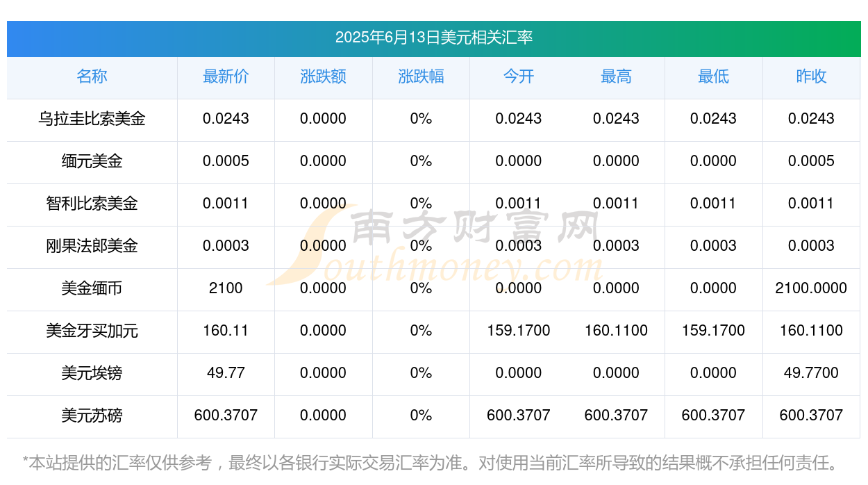Click 今开 value in 乌拉圭比索美金 row
This screenshot has height=485, width=868.
[519, 119]
